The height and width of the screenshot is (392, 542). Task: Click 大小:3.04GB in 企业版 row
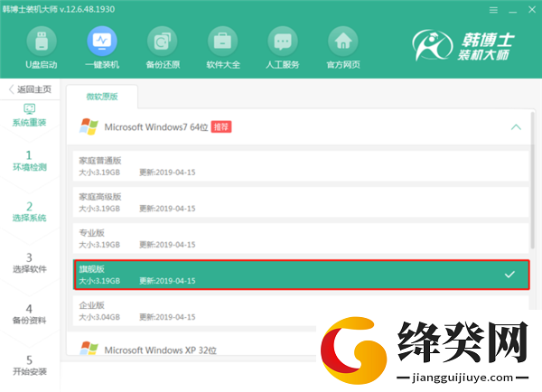(x=99, y=317)
